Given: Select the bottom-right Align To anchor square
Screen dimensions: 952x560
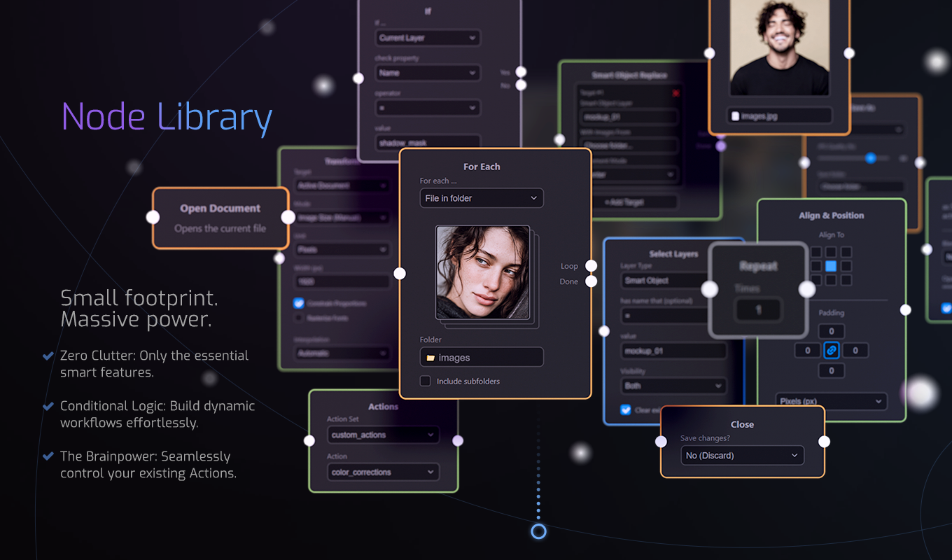Looking at the screenshot, I should 846,281.
